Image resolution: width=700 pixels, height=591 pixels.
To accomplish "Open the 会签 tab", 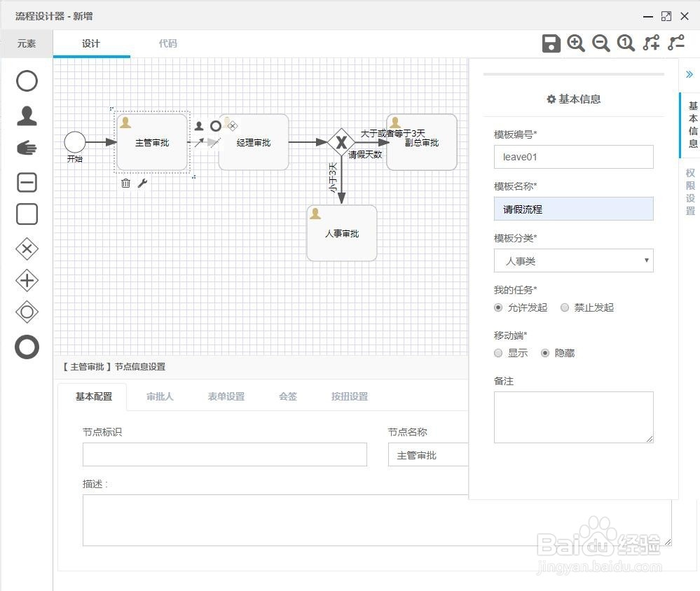I will (287, 396).
